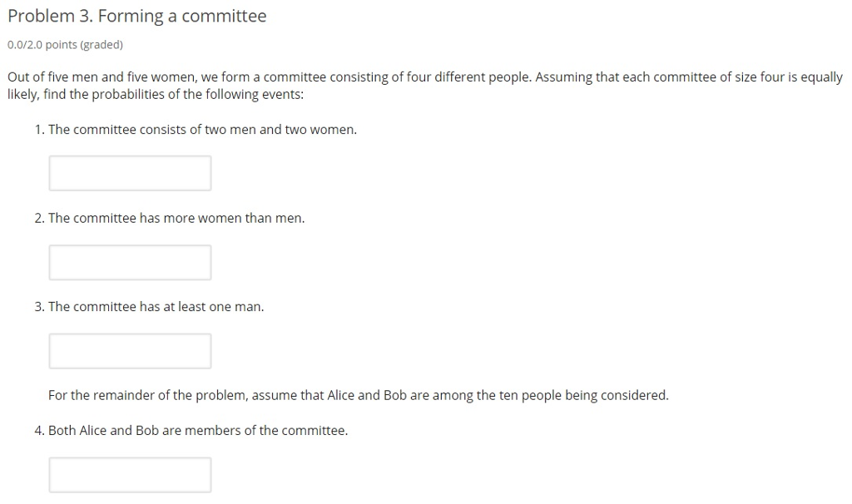Viewport: 852px width, 504px height.
Task: Select the input field below 'two men and two women'
Action: [x=130, y=173]
